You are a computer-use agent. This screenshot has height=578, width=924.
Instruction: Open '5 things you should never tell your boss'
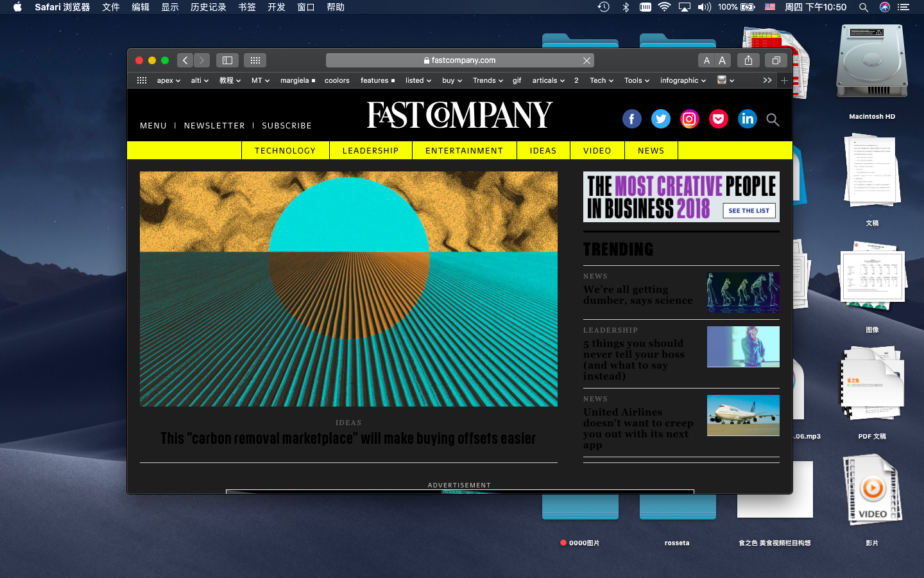[x=634, y=360]
